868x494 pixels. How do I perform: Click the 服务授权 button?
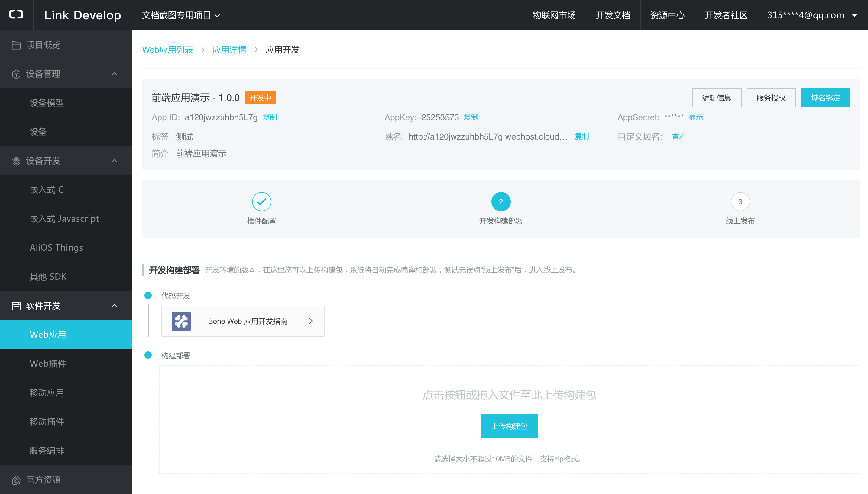(771, 98)
